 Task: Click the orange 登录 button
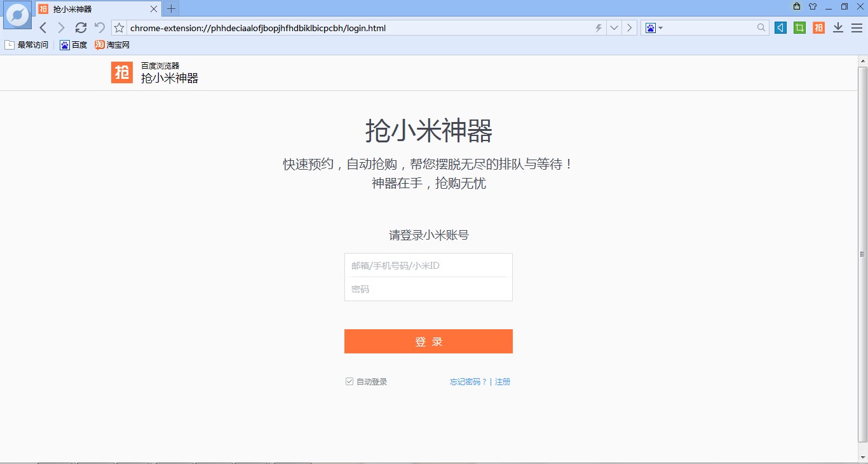tap(428, 341)
